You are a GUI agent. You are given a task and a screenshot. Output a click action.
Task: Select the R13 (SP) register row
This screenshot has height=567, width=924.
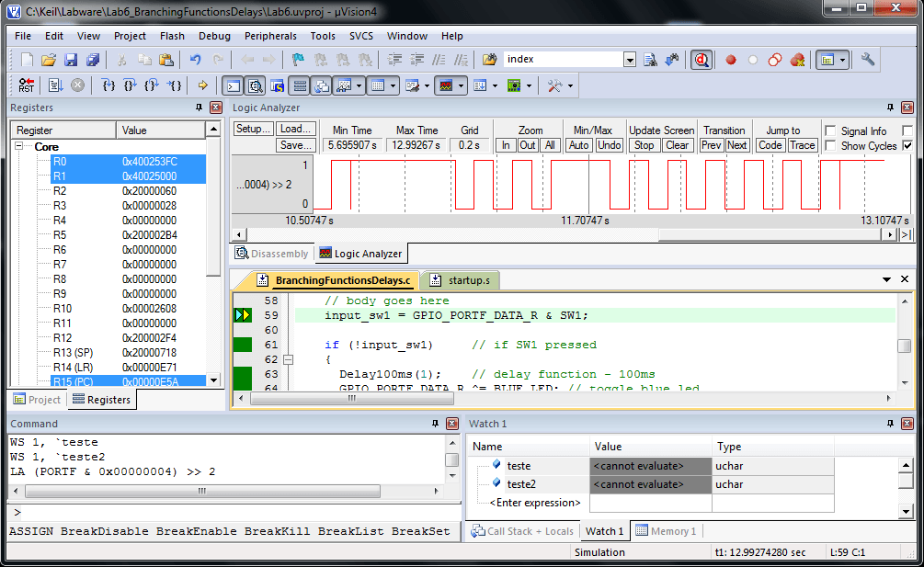click(x=129, y=352)
